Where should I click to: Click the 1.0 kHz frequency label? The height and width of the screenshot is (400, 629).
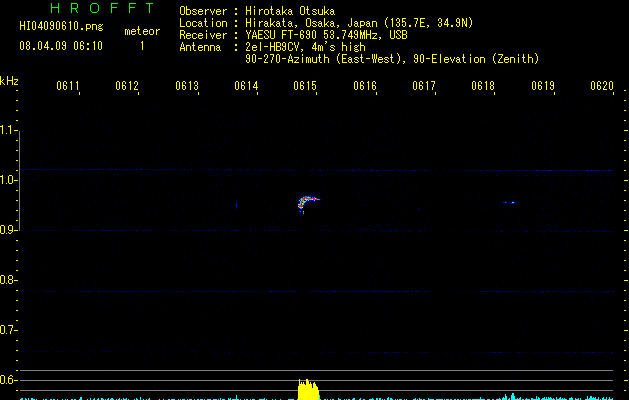[x=8, y=180]
